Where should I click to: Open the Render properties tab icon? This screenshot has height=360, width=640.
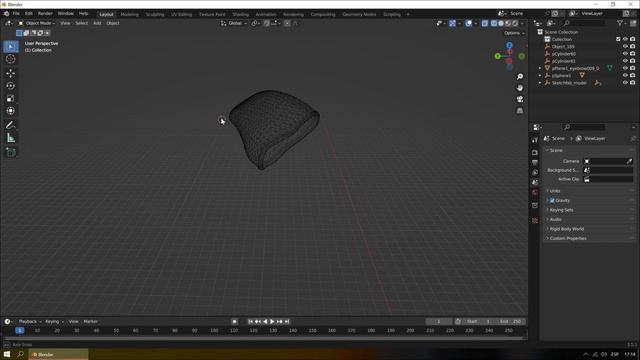(535, 152)
